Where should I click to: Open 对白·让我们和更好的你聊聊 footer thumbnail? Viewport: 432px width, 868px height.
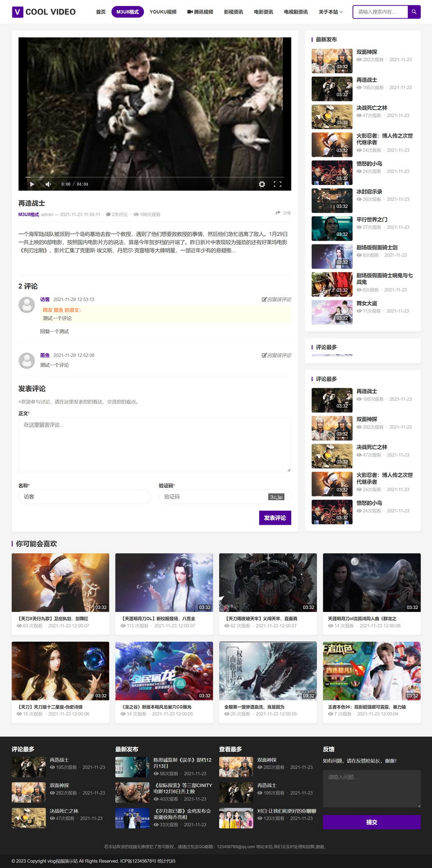click(236, 818)
